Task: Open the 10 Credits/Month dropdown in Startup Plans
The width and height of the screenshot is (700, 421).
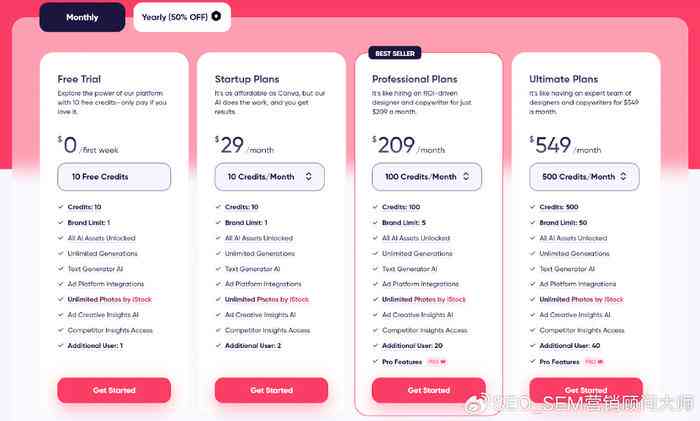Action: [270, 177]
